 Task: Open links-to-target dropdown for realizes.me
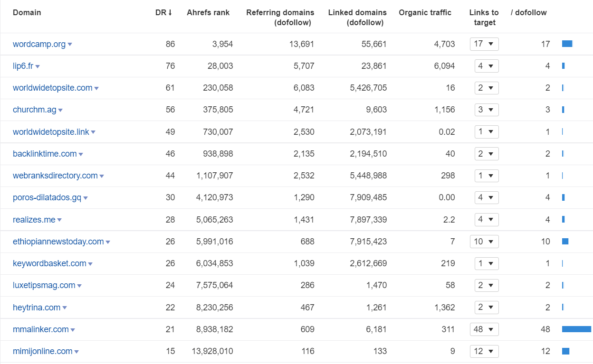tap(487, 220)
